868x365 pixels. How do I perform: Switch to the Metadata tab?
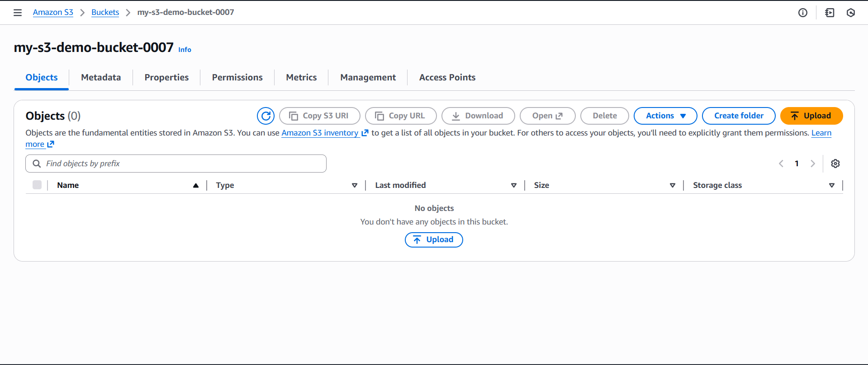[101, 77]
